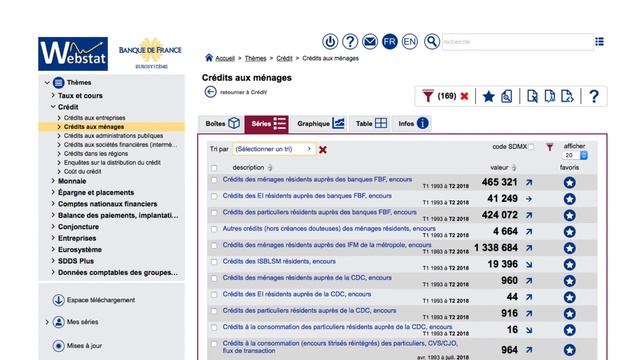Click the middle document export icon
The width and height of the screenshot is (640, 360).
[x=550, y=97]
